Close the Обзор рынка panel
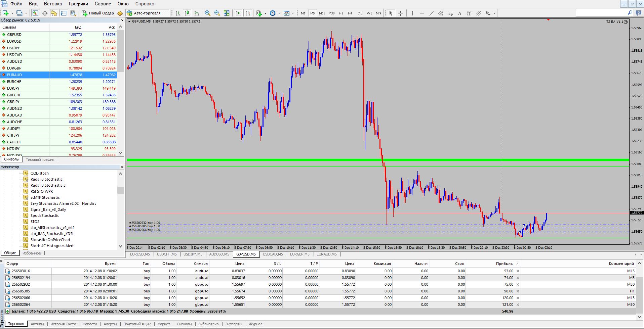The width and height of the screenshot is (644, 329). 122,20
